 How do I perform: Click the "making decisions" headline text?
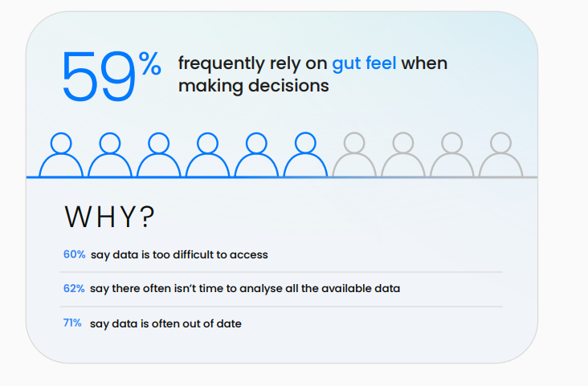tap(254, 86)
